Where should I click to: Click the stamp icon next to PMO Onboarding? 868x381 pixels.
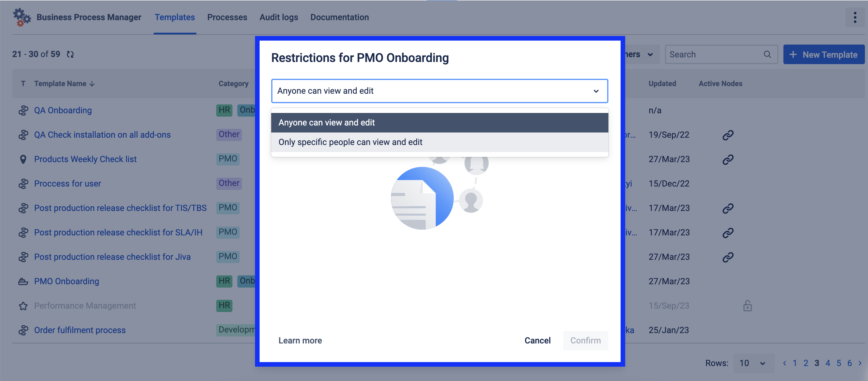pos(23,281)
